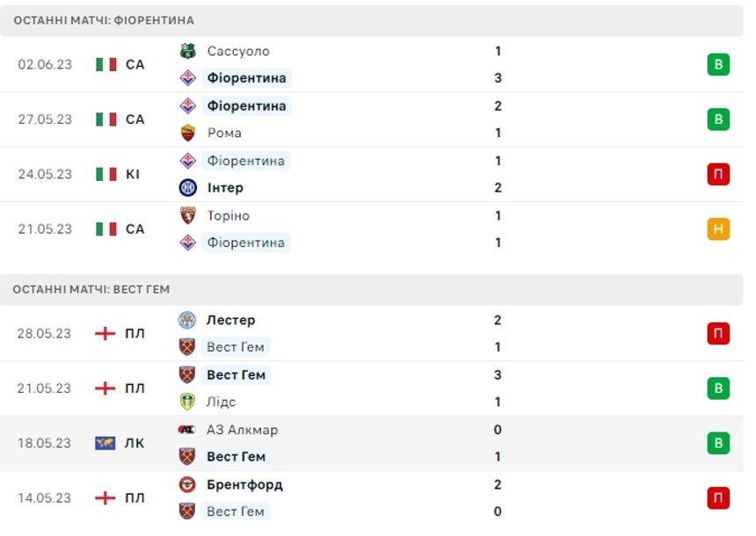This screenshot has width=756, height=536.
Task: Click the Inter club logo
Action: (187, 187)
